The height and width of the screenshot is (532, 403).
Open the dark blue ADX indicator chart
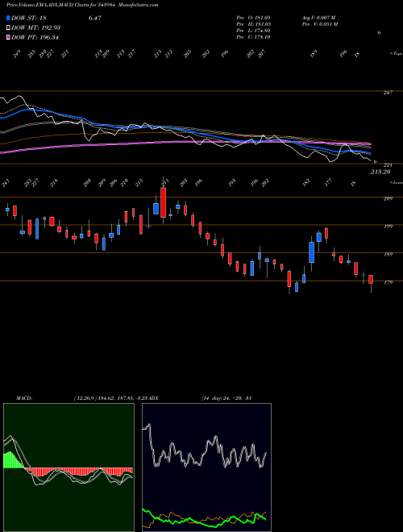click(206, 468)
